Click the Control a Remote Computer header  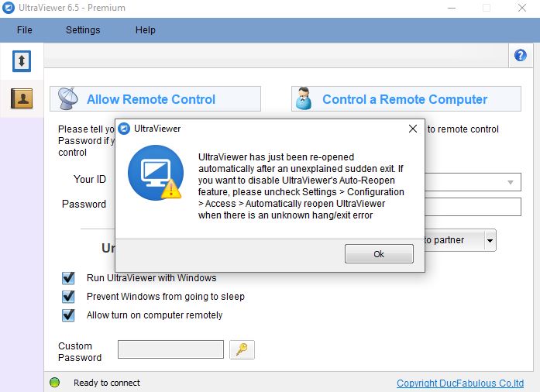407,99
